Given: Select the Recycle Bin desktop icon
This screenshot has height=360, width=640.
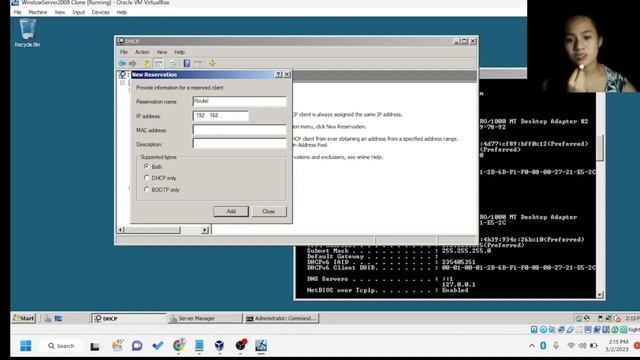Looking at the screenshot, I should (27, 33).
